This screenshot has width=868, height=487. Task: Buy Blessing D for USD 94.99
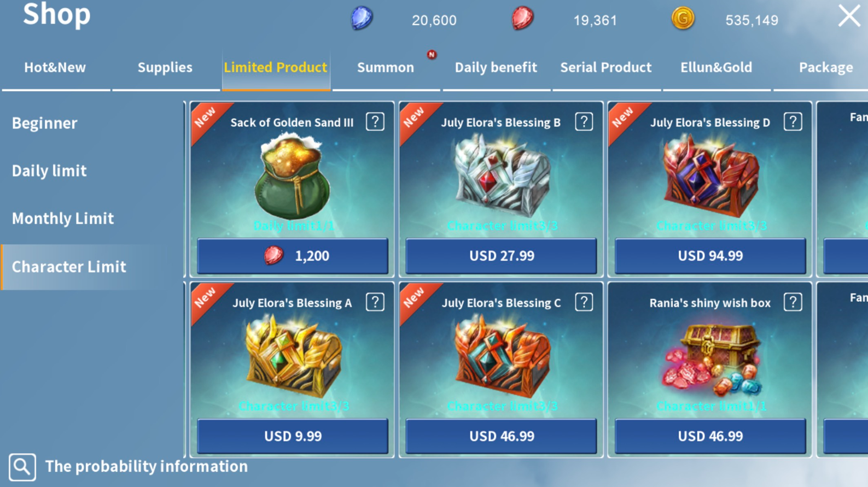(710, 256)
